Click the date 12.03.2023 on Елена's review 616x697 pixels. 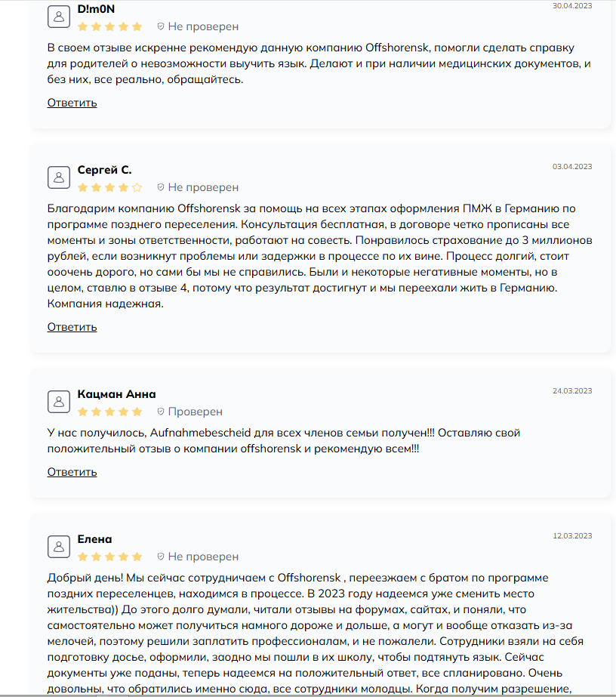click(x=572, y=536)
